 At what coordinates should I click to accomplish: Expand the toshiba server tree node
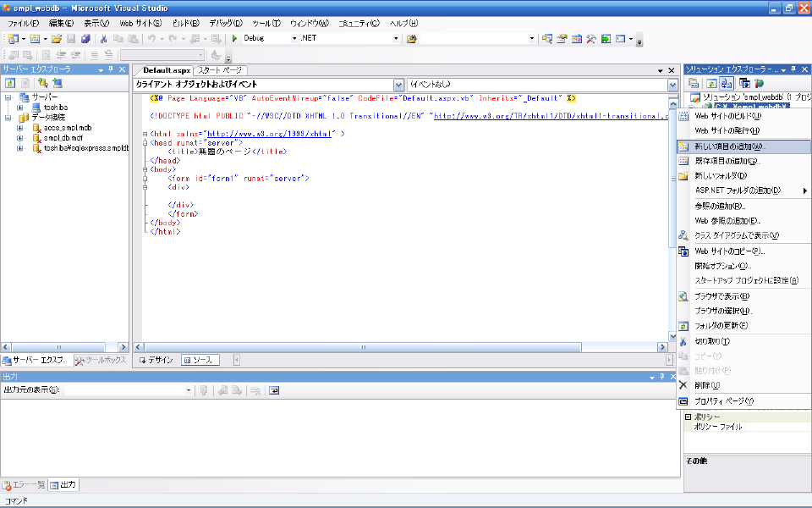click(x=19, y=108)
